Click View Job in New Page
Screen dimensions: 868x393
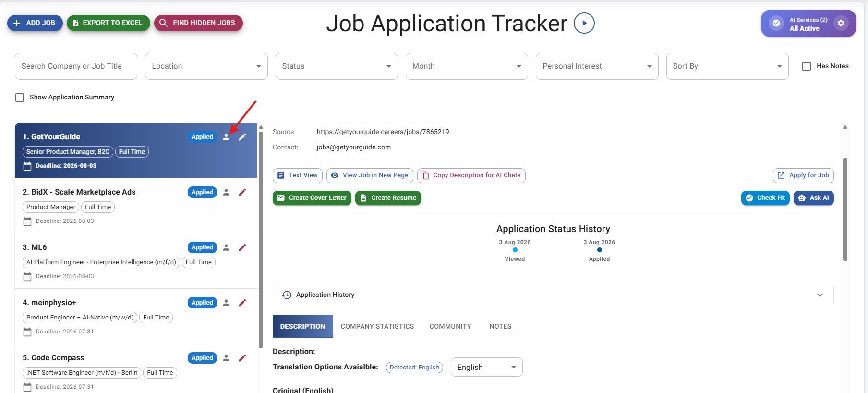(x=370, y=175)
